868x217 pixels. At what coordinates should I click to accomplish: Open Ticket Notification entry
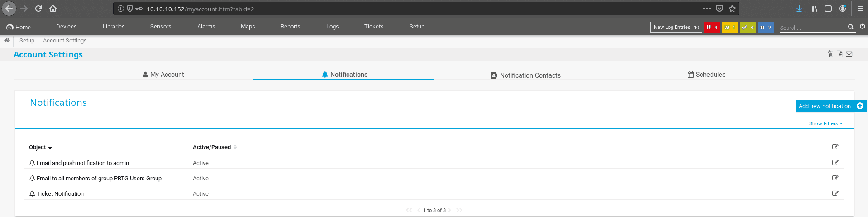point(60,194)
